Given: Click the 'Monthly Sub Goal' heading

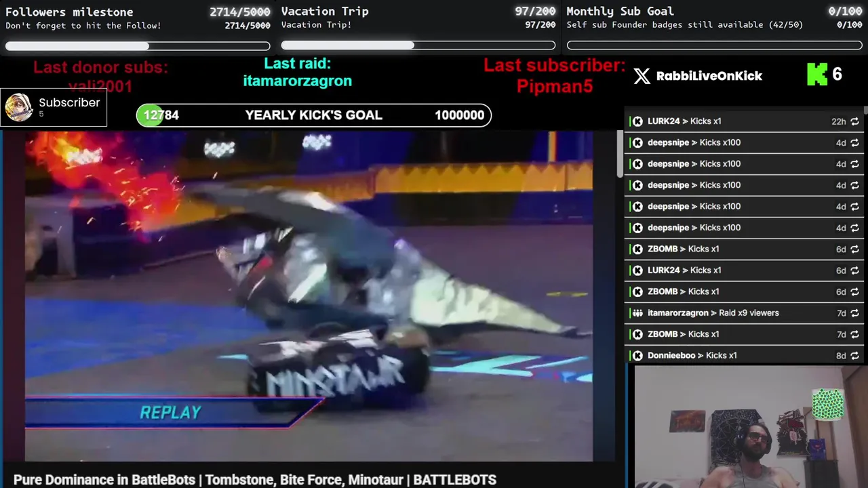Looking at the screenshot, I should pyautogui.click(x=620, y=12).
